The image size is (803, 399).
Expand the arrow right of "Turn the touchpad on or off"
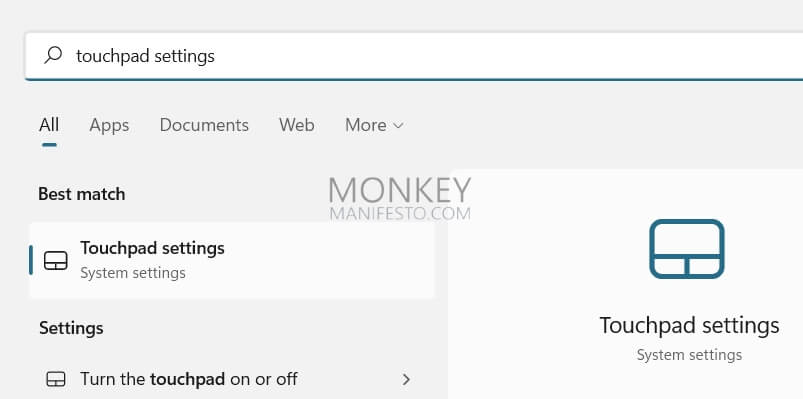pos(406,380)
